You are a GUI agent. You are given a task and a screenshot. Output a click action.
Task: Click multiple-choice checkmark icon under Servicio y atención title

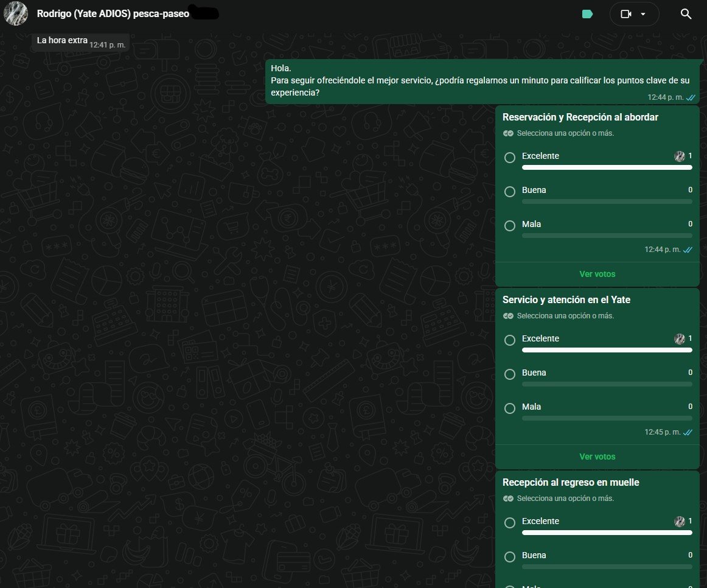click(508, 316)
